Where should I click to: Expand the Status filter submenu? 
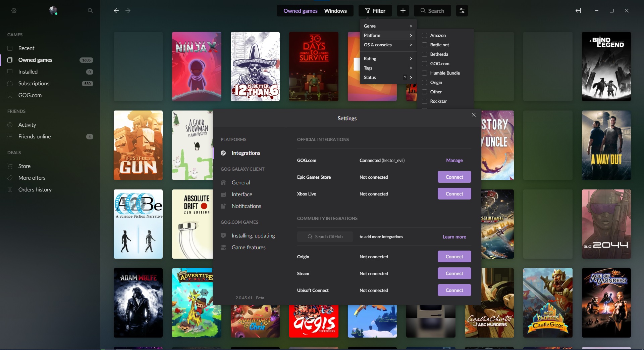click(388, 77)
